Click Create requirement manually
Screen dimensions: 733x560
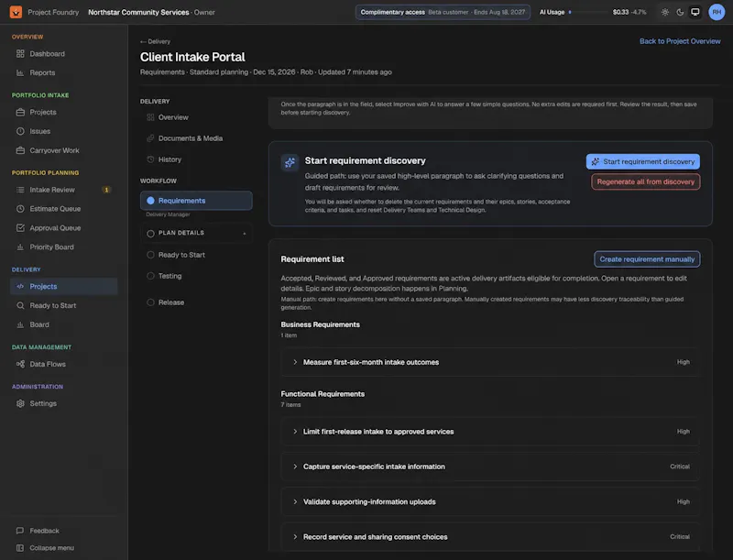pos(647,259)
